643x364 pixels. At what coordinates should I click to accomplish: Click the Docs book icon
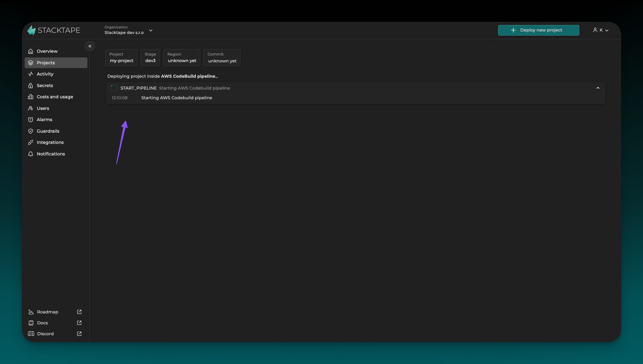[x=31, y=323]
